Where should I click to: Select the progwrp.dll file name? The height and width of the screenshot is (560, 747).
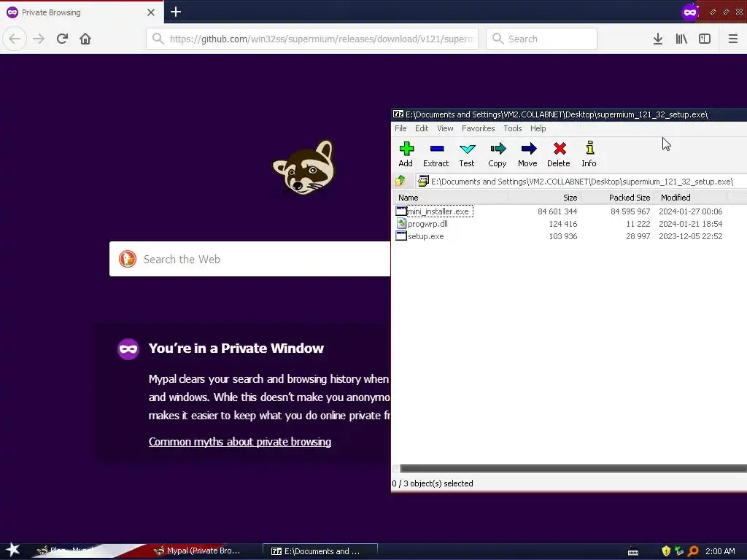pos(427,224)
